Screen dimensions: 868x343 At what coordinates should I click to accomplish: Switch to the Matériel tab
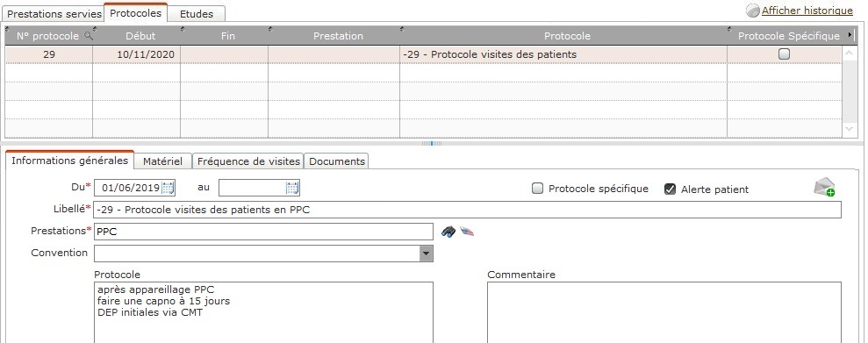pos(162,161)
